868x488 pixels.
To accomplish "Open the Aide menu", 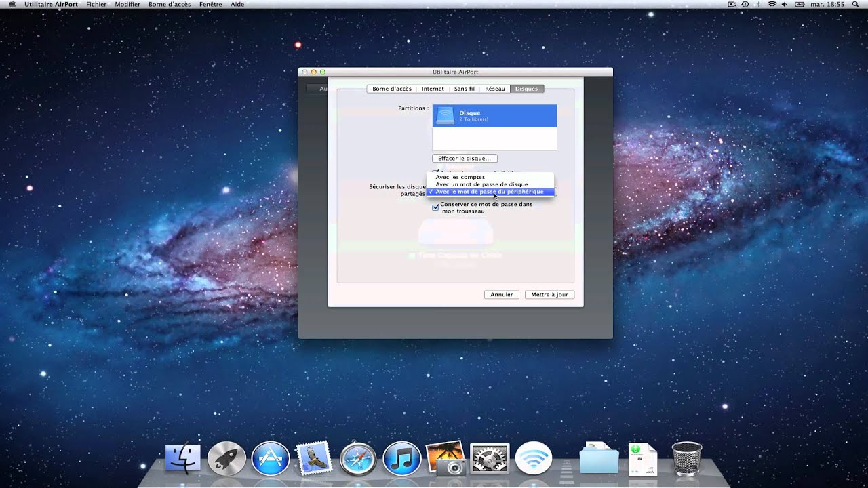I will click(237, 4).
